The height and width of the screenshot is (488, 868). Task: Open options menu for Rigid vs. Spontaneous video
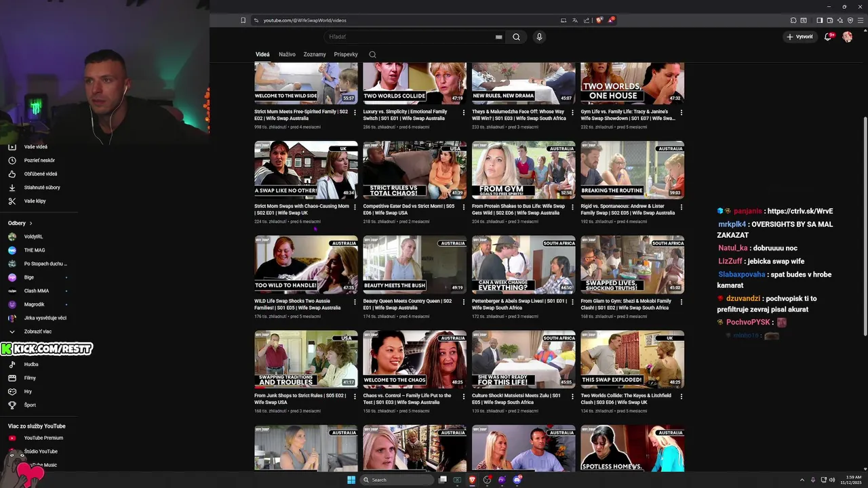click(x=682, y=207)
